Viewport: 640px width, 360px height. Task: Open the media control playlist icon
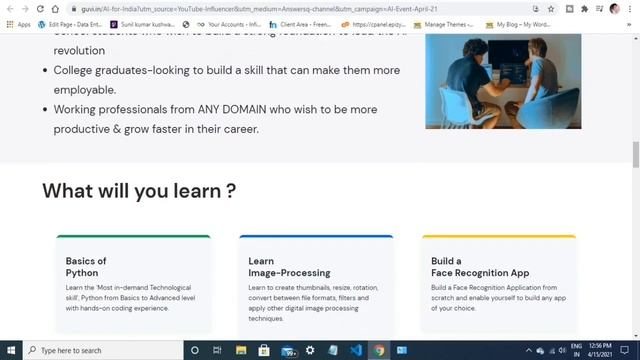click(x=599, y=9)
